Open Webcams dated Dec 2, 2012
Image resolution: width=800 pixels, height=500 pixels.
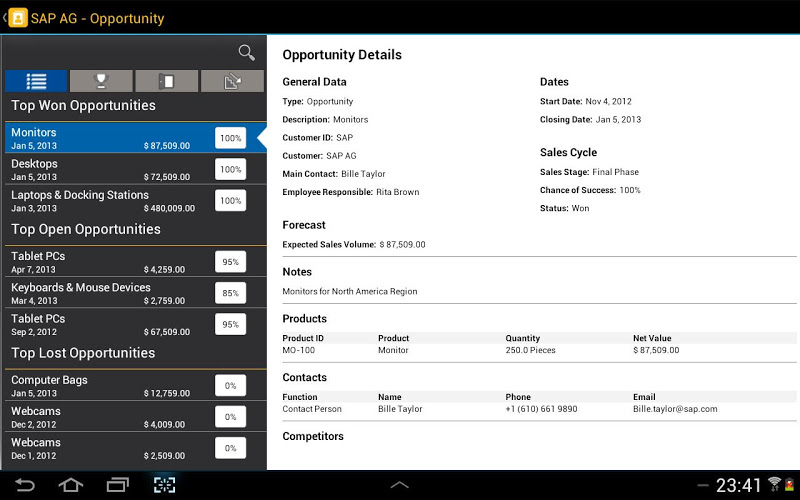pyautogui.click(x=135, y=417)
